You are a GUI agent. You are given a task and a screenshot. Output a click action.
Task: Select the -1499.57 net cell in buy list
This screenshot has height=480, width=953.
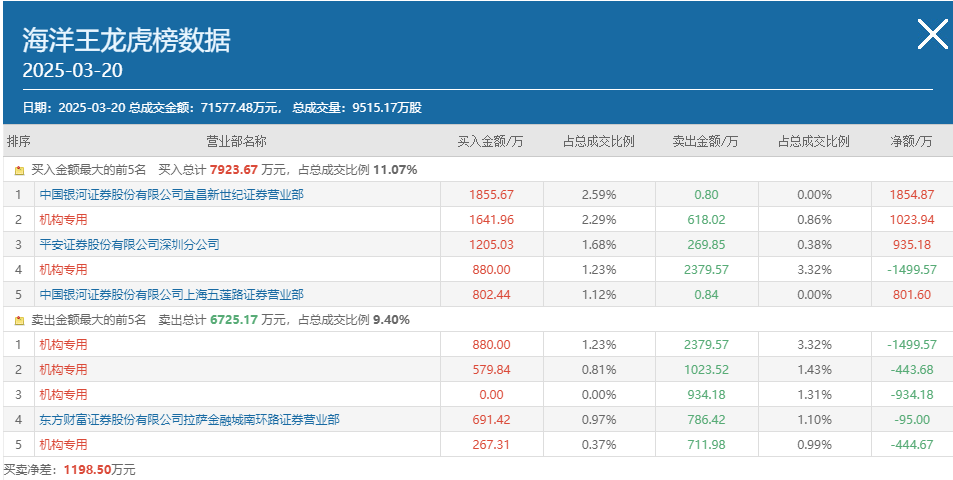pyautogui.click(x=912, y=270)
